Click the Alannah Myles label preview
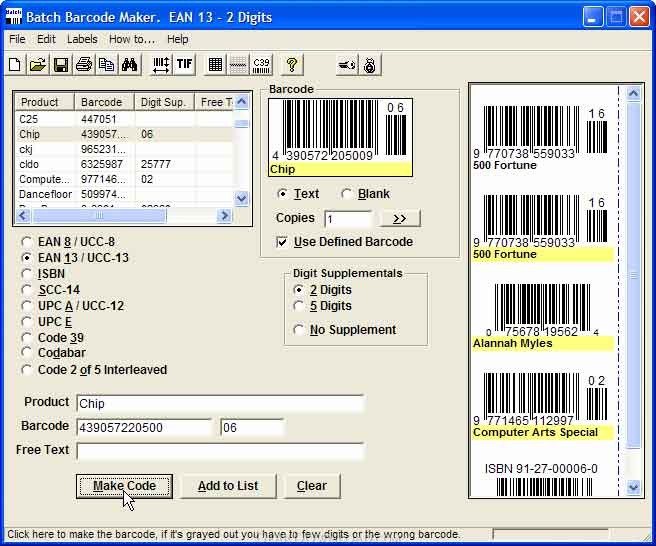Screen dimensions: 656x546 543,316
